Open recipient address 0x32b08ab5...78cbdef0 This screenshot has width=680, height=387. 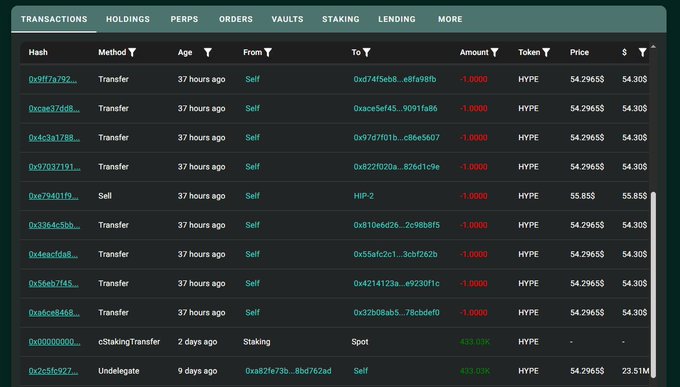[397, 312]
